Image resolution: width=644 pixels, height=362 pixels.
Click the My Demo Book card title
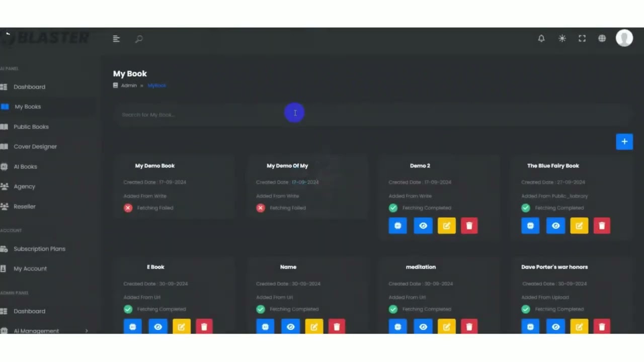155,165
